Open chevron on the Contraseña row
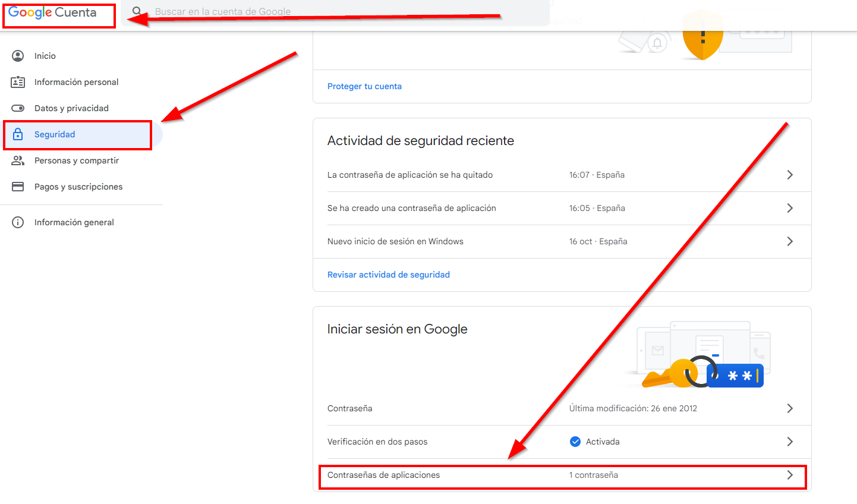Viewport: 857px width, 504px height. click(790, 408)
